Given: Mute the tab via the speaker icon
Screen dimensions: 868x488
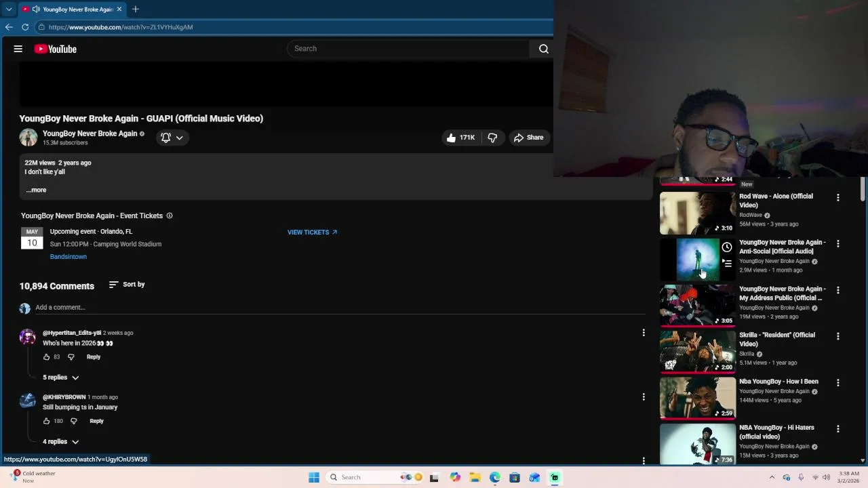Looking at the screenshot, I should click(x=36, y=9).
